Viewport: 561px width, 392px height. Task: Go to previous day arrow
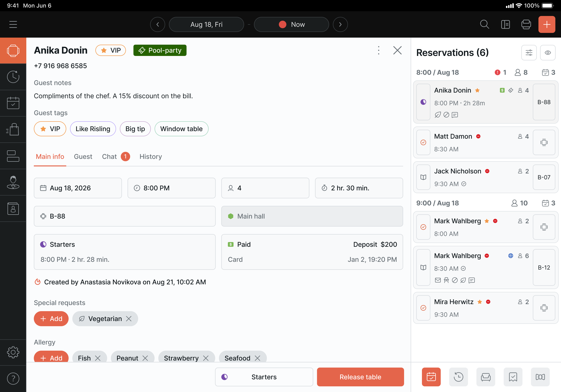point(158,24)
